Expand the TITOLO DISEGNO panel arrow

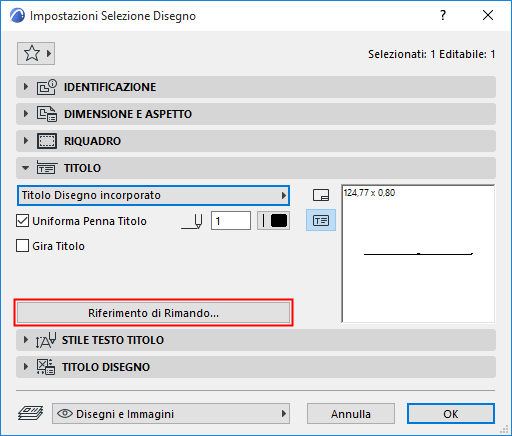(x=26, y=367)
